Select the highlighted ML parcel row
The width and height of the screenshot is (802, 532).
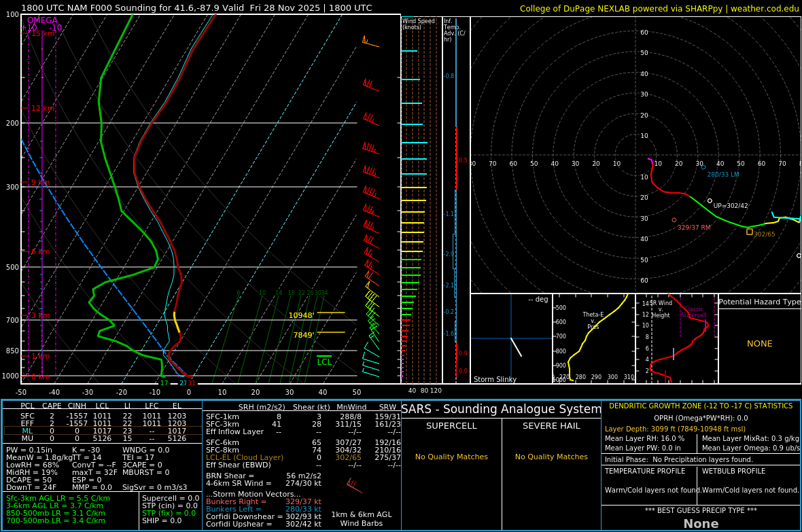pos(103,431)
